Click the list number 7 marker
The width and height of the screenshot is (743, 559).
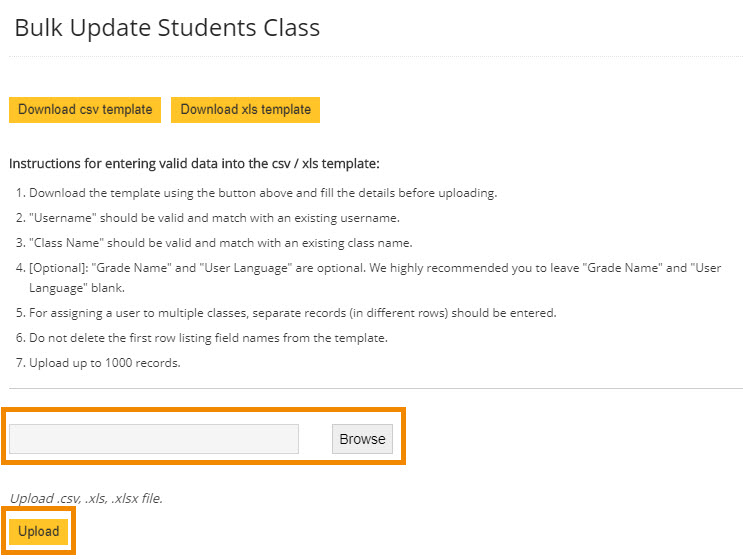click(x=21, y=363)
